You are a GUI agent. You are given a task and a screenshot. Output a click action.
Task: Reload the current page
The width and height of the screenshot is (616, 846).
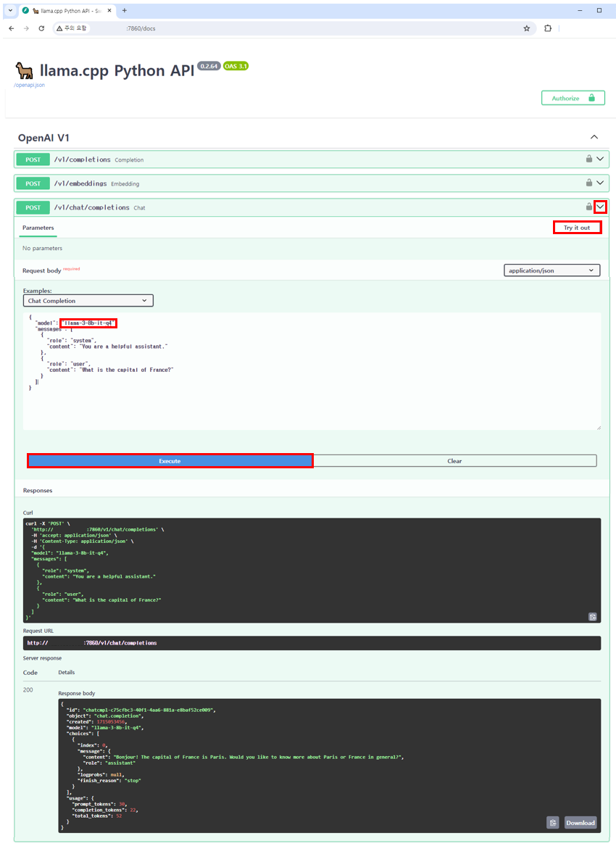click(x=41, y=28)
